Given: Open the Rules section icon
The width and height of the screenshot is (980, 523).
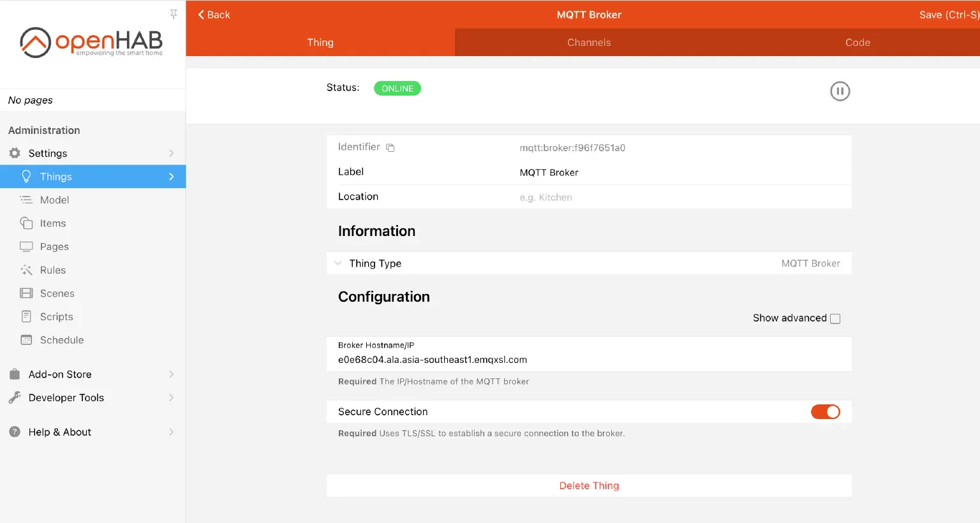Looking at the screenshot, I should pos(26,270).
